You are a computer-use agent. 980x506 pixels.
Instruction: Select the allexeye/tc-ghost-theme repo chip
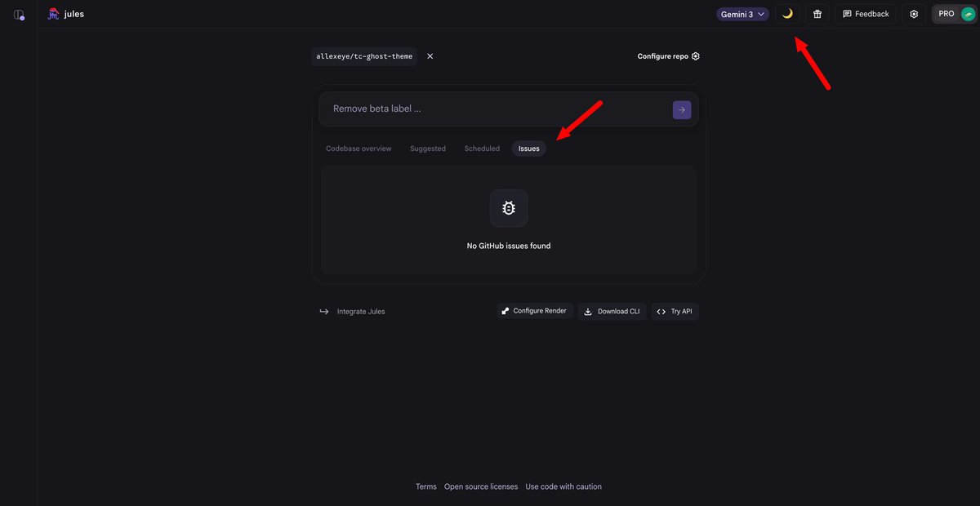pos(364,56)
